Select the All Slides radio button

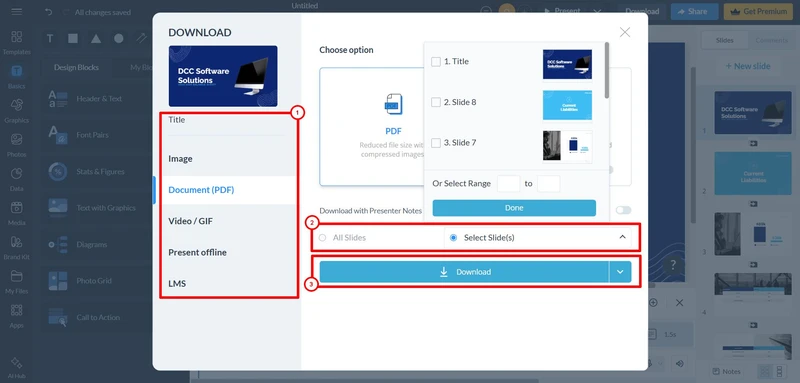[x=322, y=238]
